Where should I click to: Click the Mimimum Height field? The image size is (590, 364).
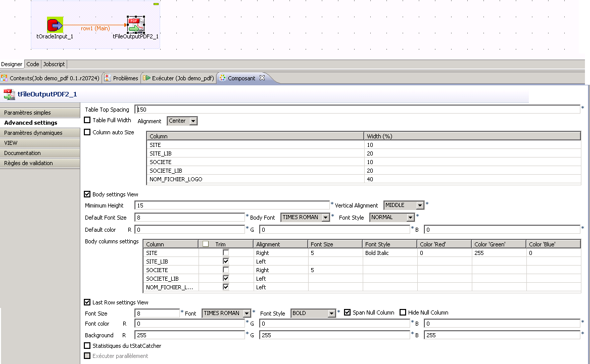click(x=232, y=205)
